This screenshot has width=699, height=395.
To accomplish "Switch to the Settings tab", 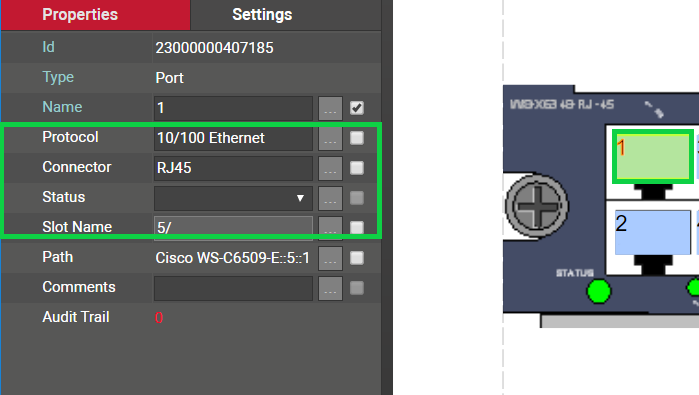I will (x=262, y=15).
